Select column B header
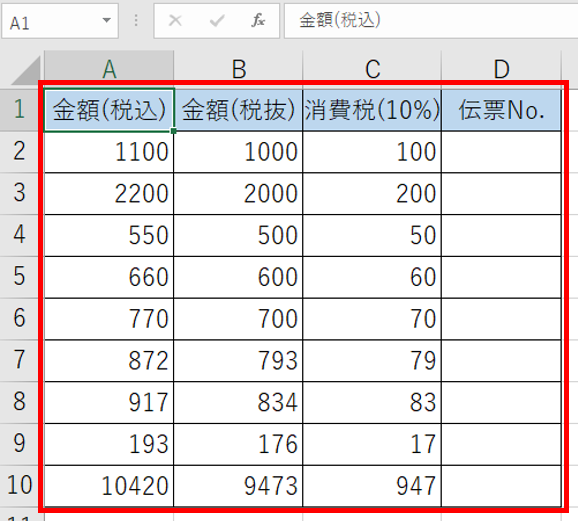Screen dimensions: 578x521 click(238, 69)
